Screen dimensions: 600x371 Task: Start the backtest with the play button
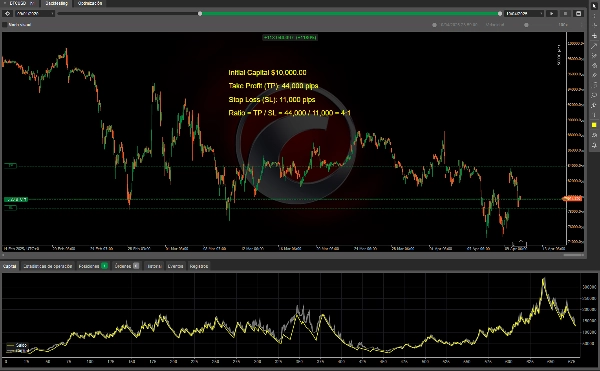tap(552, 13)
